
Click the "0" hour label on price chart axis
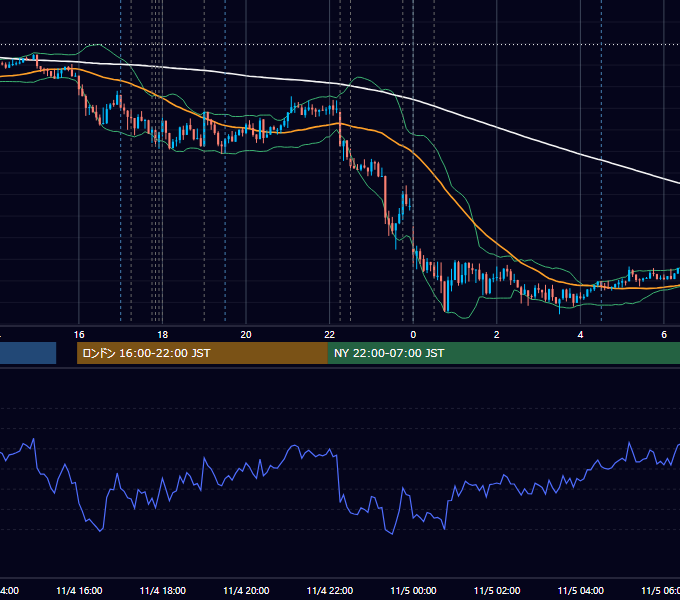tap(413, 335)
